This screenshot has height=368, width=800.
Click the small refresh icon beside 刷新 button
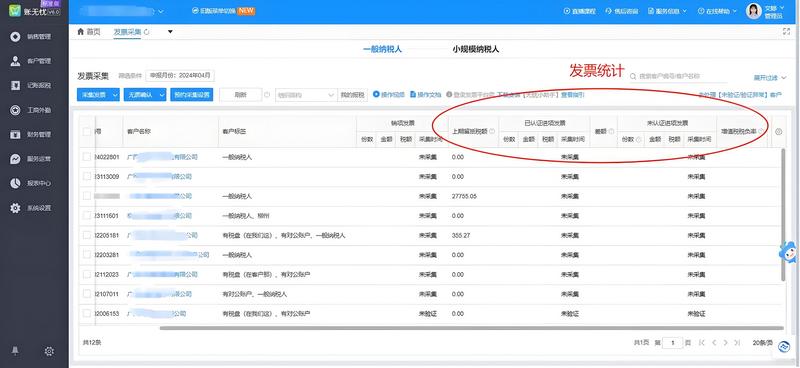click(267, 94)
